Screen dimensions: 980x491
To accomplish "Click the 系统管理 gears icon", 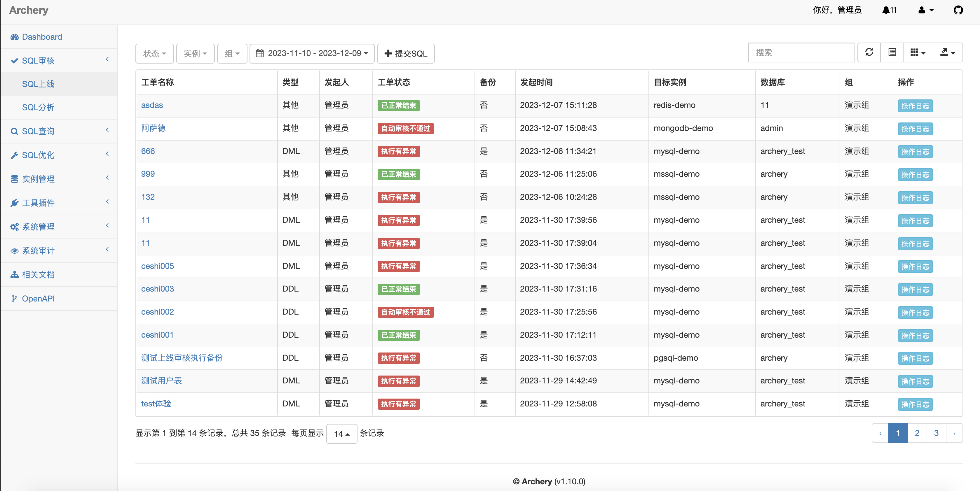I will tap(15, 227).
